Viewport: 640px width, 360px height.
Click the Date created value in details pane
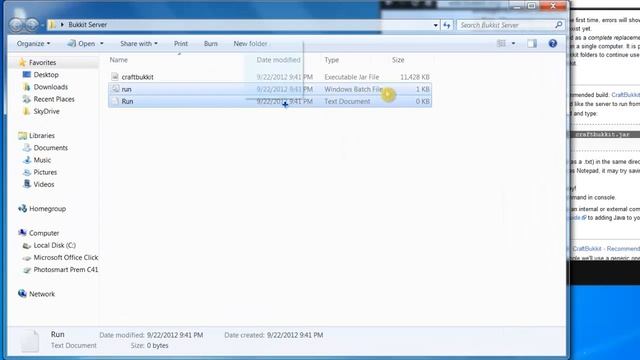tap(295, 335)
